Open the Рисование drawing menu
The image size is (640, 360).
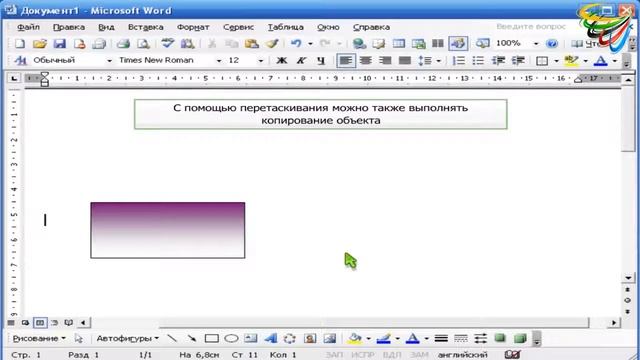39,338
